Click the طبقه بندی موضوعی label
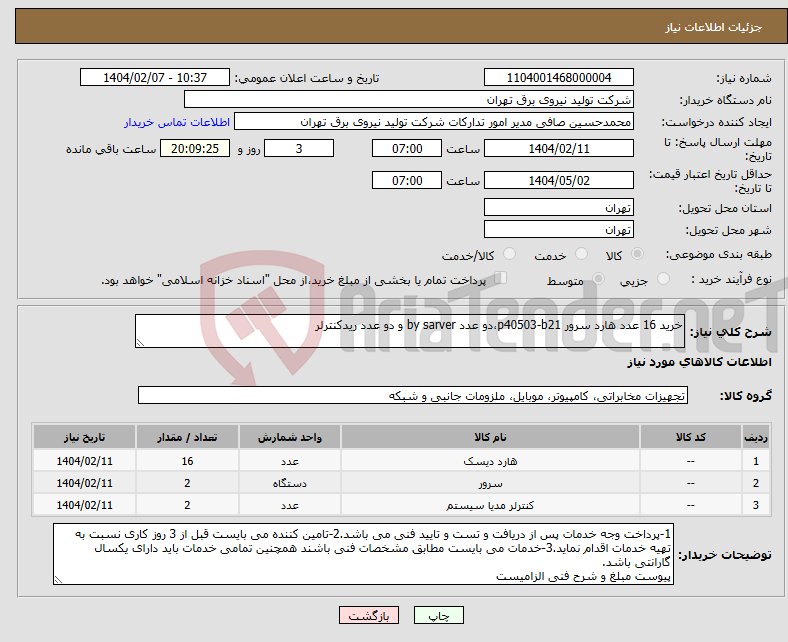Image resolution: width=788 pixels, height=642 pixels. click(x=719, y=254)
